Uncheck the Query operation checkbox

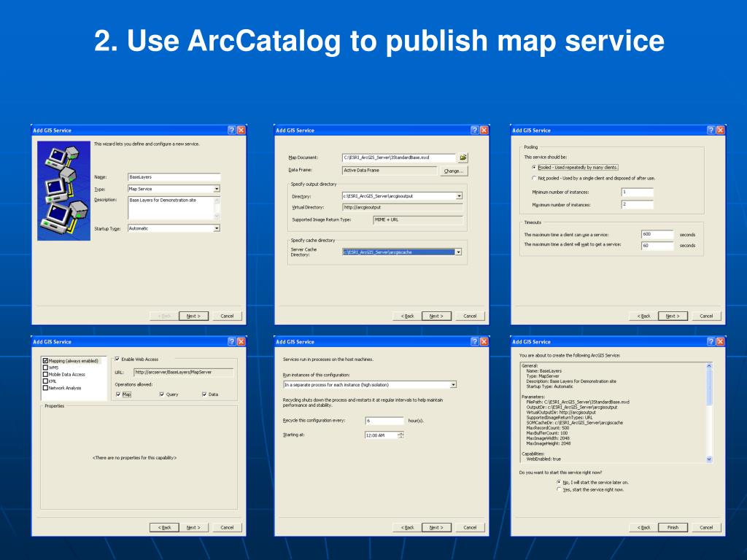tap(161, 394)
